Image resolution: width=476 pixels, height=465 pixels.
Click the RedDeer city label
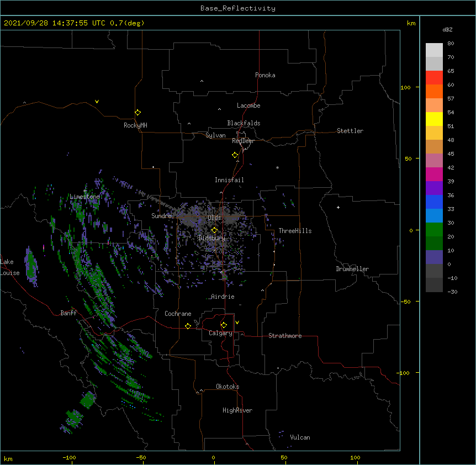click(243, 141)
